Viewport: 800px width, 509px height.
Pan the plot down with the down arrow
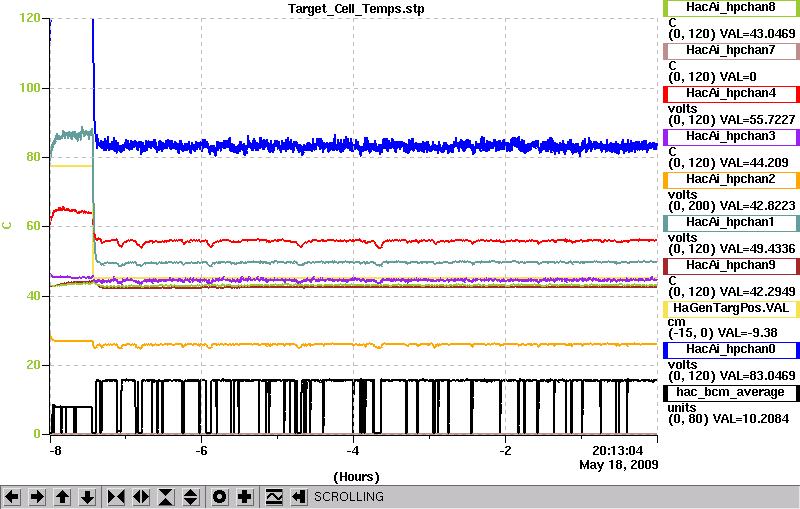coord(88,496)
